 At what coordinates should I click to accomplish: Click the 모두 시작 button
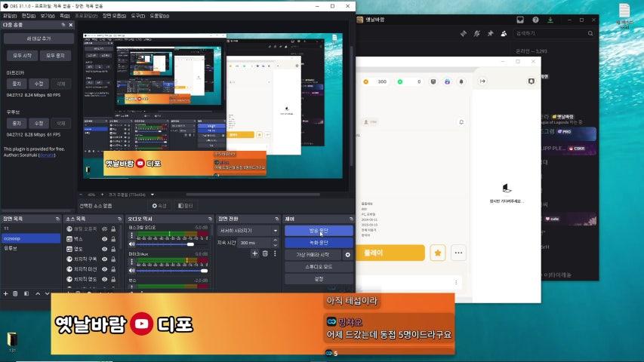(x=22, y=55)
